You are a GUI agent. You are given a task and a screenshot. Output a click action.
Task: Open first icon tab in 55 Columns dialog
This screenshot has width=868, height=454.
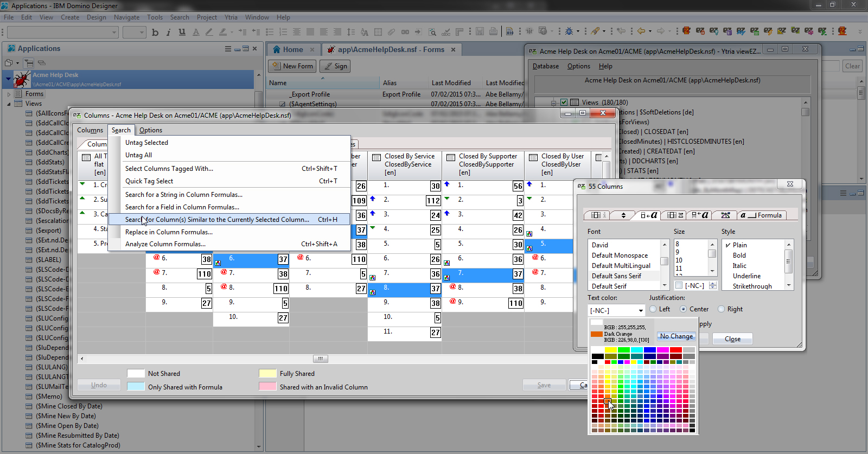pyautogui.click(x=597, y=215)
